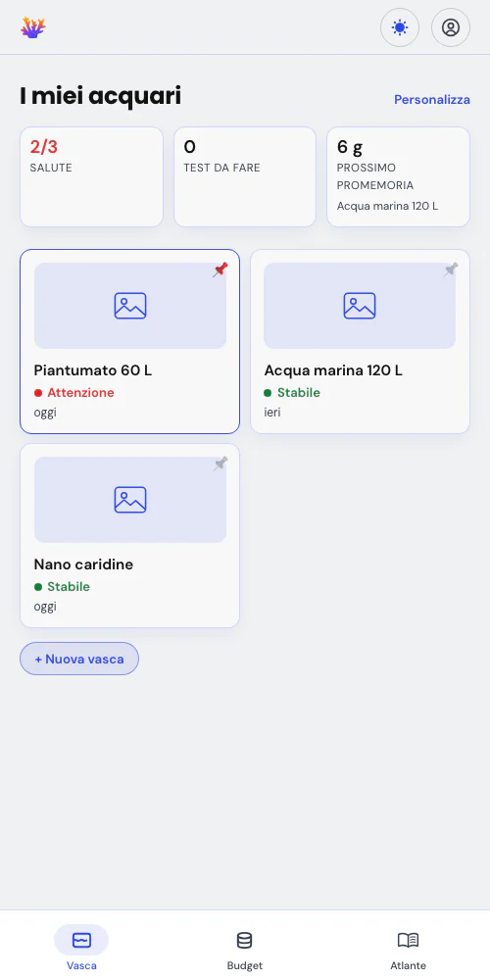Screen dimensions: 490x980
Task: Pin the Acqua marina 120 L tank
Action: [450, 270]
